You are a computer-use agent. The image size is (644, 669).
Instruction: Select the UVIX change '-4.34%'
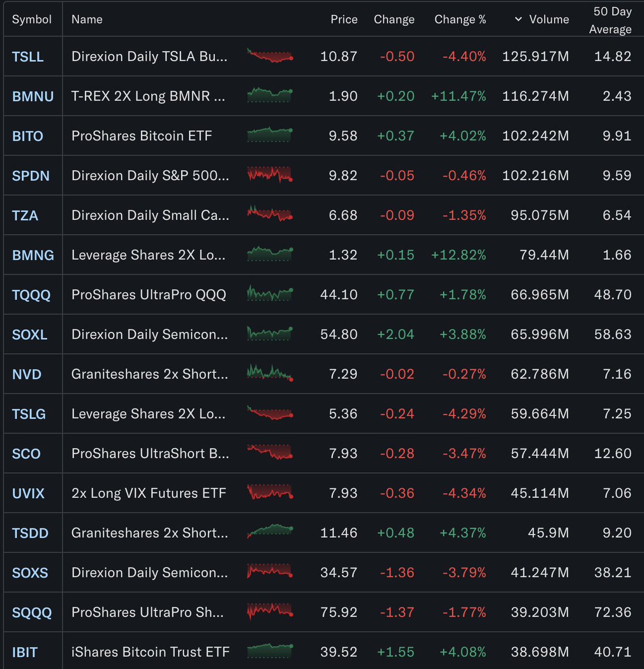click(464, 493)
